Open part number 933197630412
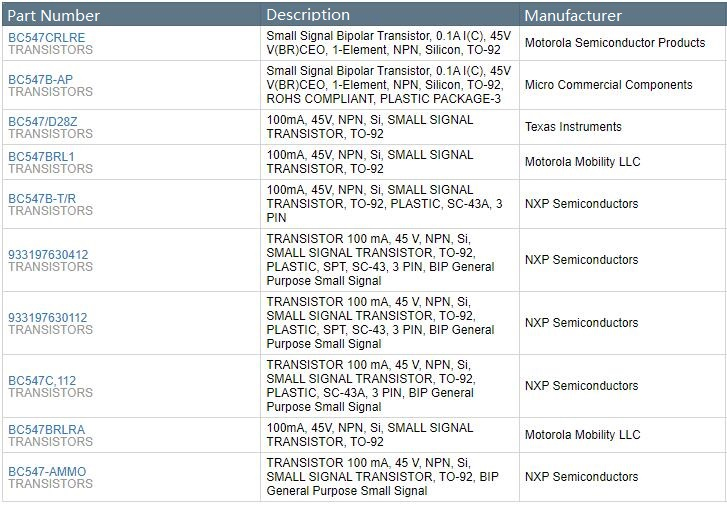 click(48, 255)
